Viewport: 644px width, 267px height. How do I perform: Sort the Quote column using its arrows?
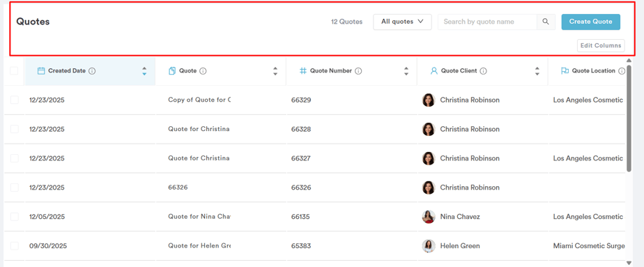[x=275, y=71]
